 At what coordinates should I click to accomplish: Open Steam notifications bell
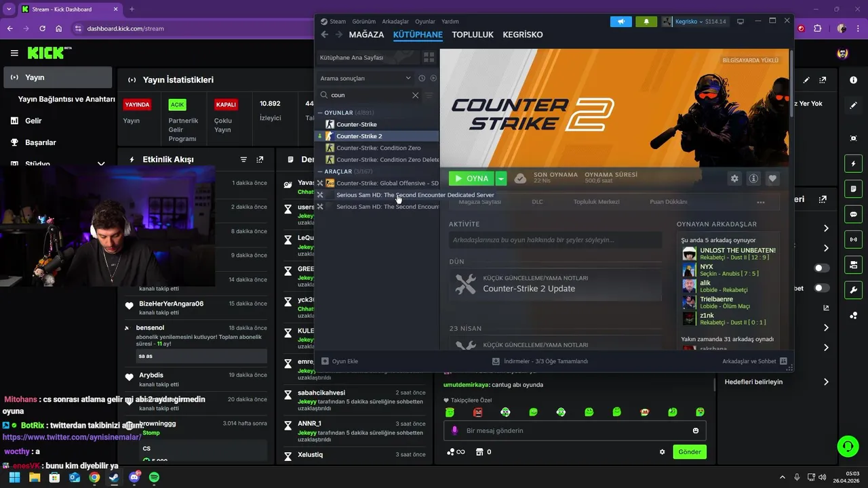click(646, 21)
